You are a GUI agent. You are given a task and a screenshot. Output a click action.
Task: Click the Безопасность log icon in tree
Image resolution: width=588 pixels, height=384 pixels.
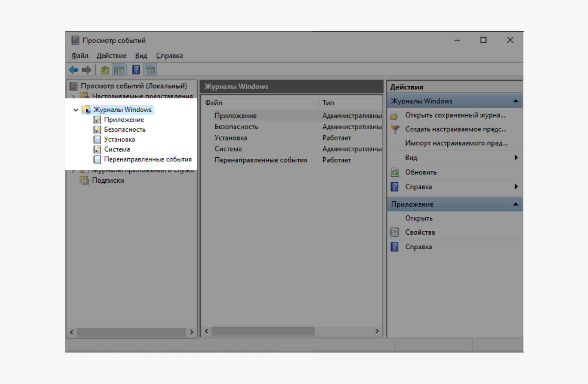97,130
